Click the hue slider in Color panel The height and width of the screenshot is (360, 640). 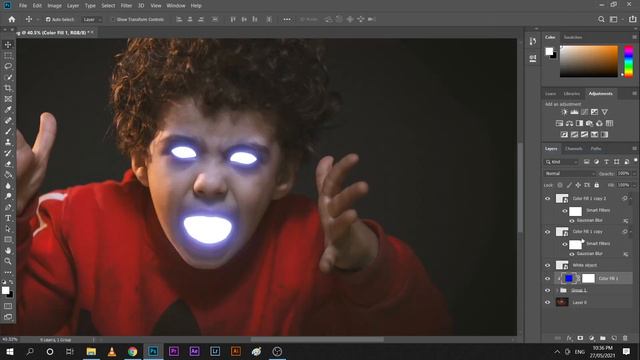click(x=629, y=61)
